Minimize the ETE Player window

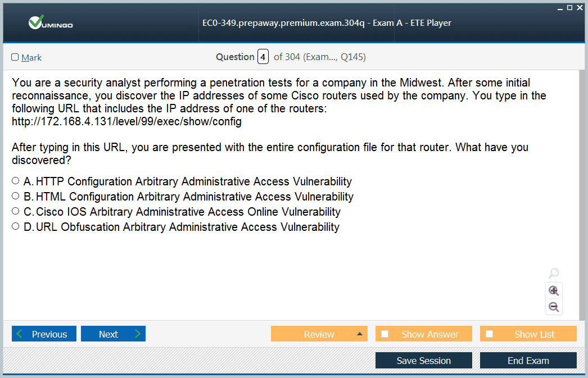(560, 7)
